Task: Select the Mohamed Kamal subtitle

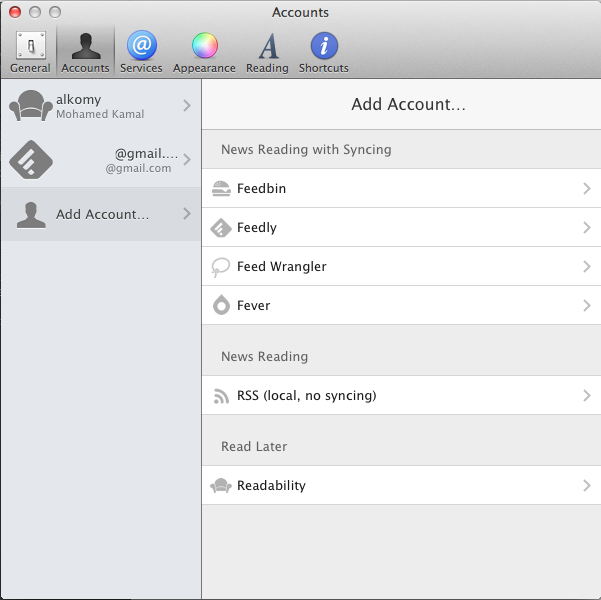Action: coord(100,114)
